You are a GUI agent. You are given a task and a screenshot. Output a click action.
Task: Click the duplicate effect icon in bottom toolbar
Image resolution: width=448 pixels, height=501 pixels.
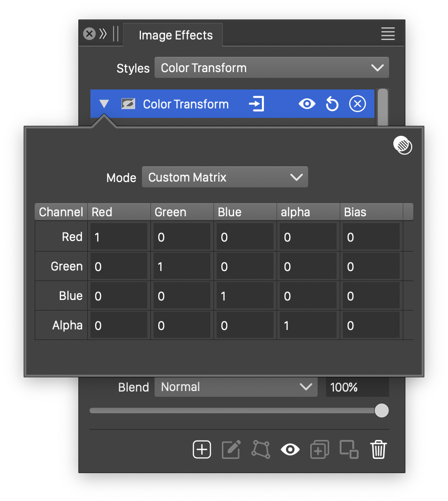tap(319, 449)
